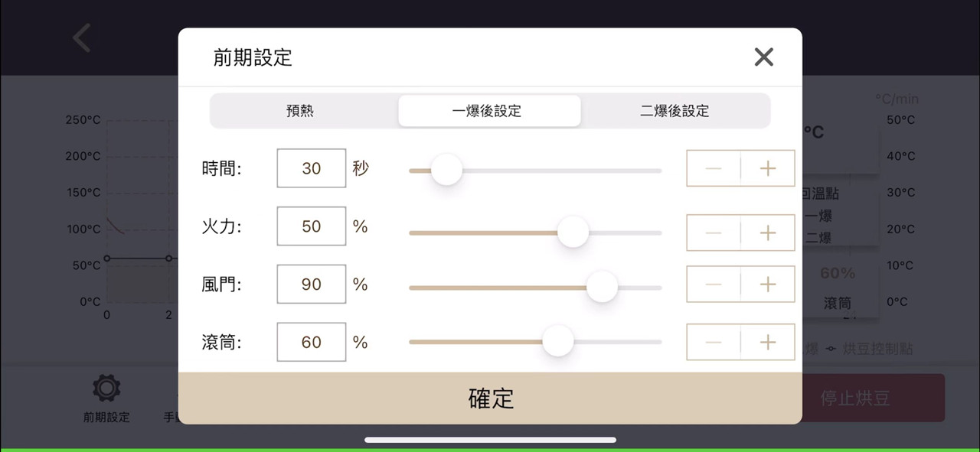
Task: Increase 火力 with the plus button
Action: (768, 233)
